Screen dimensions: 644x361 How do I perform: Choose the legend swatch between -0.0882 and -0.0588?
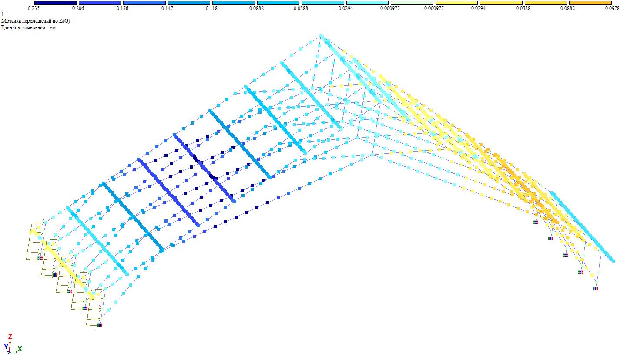(x=278, y=3)
